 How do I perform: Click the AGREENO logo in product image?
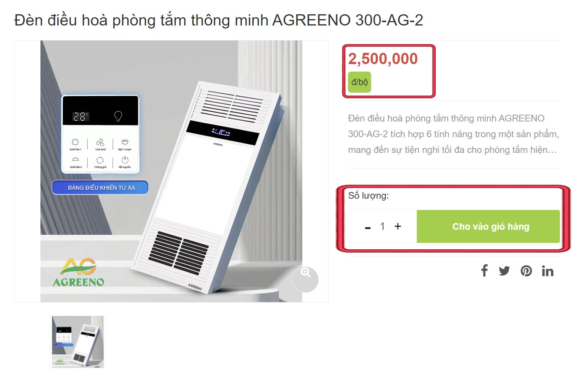(79, 273)
